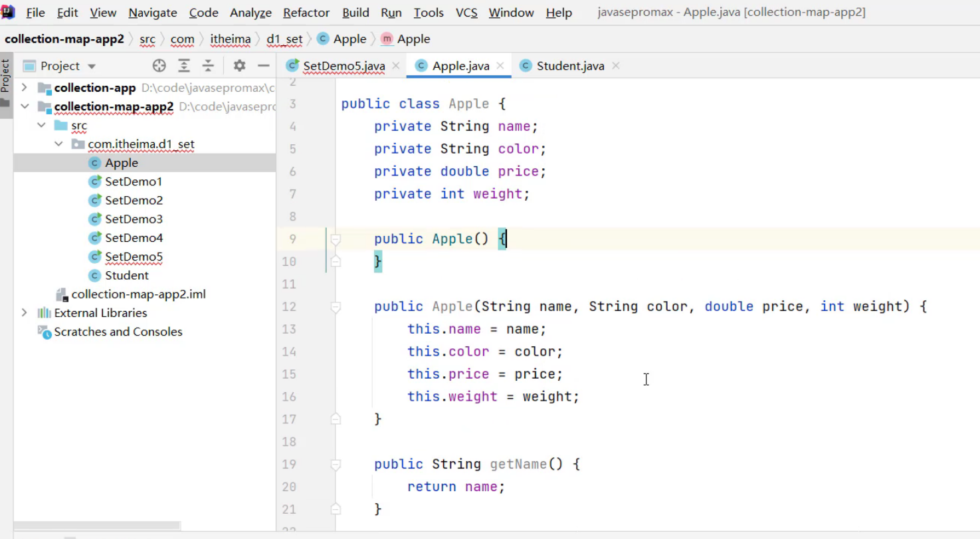Click 'return name;' statement on line 20

[456, 486]
